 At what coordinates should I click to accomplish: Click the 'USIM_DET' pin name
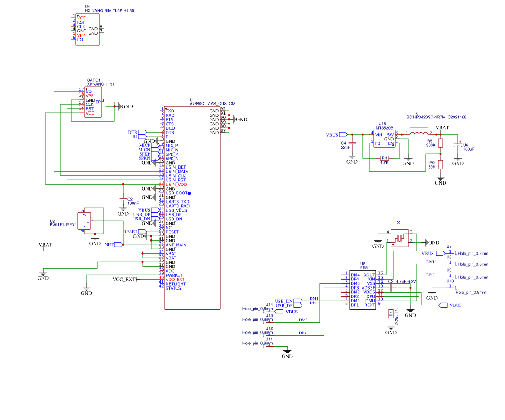176,167
